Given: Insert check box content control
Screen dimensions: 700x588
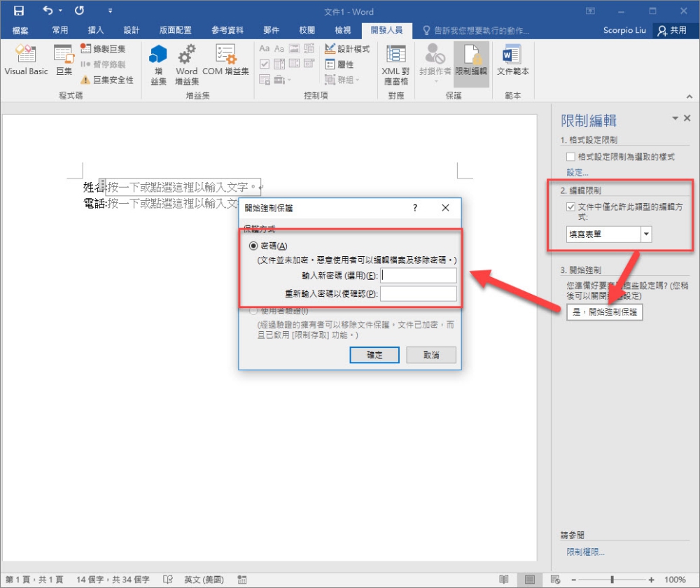Looking at the screenshot, I should [265, 64].
